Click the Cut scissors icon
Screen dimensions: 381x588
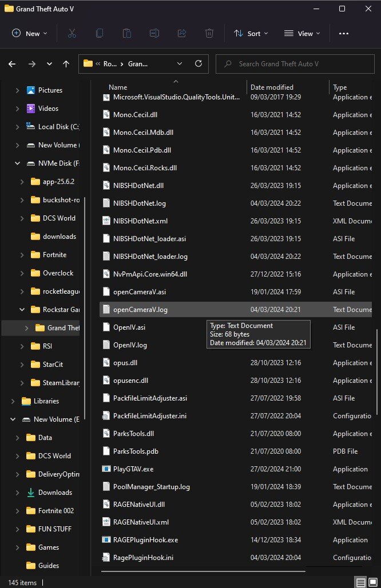click(72, 33)
